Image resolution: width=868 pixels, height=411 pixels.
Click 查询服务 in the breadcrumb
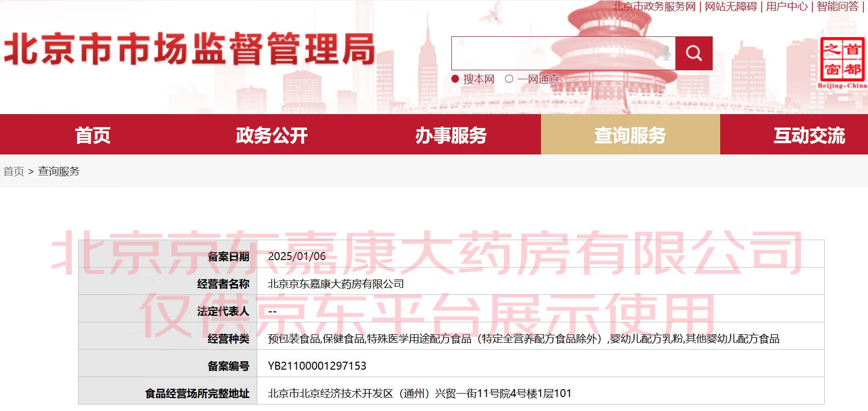click(x=59, y=171)
